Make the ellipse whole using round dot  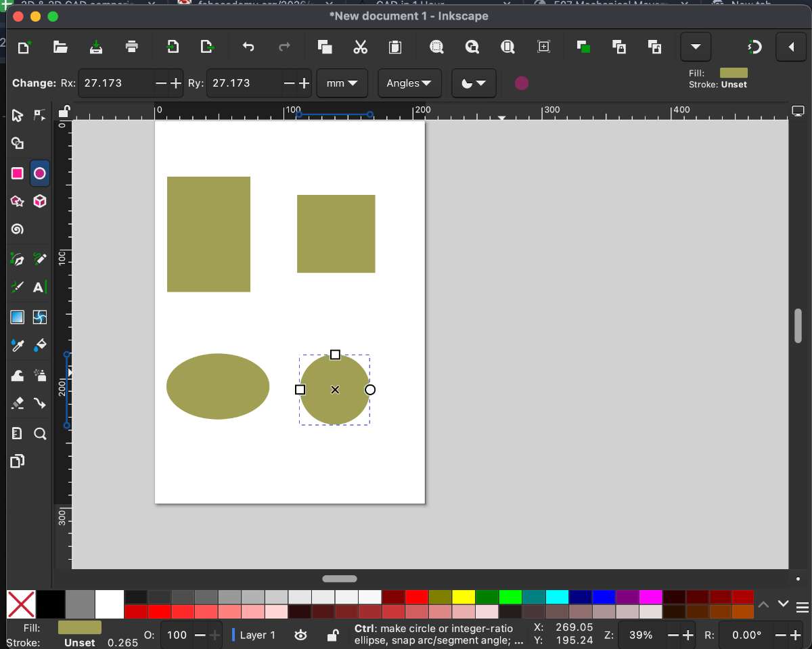(x=521, y=83)
